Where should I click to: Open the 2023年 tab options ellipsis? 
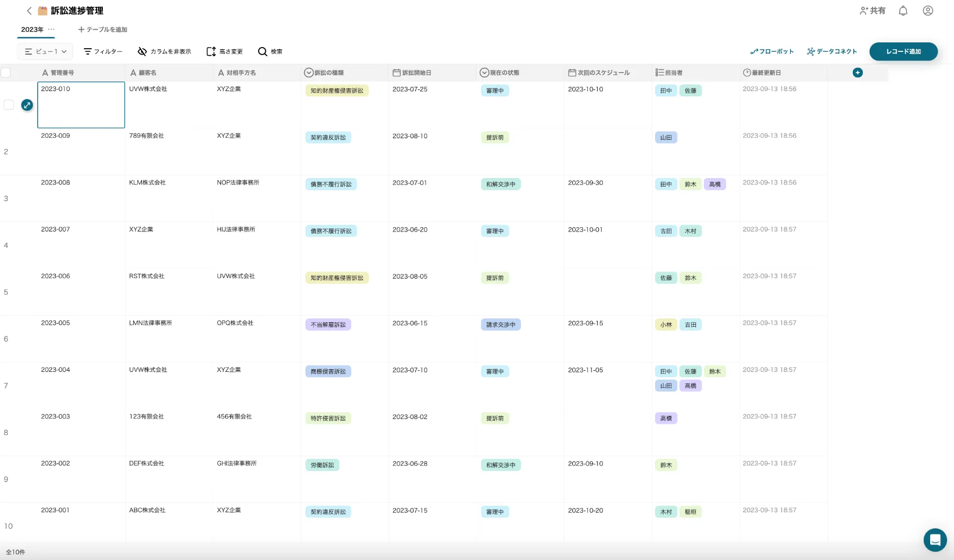tap(51, 29)
